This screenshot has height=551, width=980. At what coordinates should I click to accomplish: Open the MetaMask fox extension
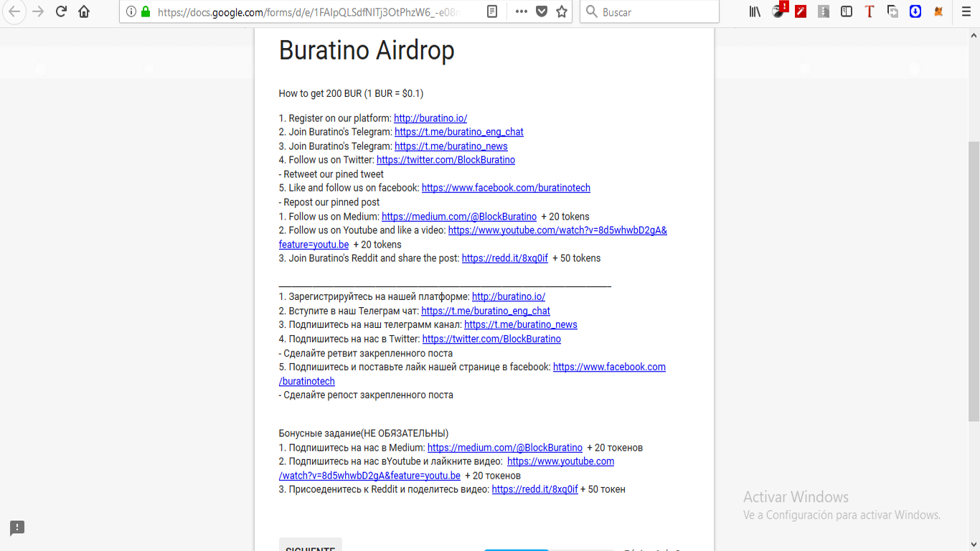938,11
